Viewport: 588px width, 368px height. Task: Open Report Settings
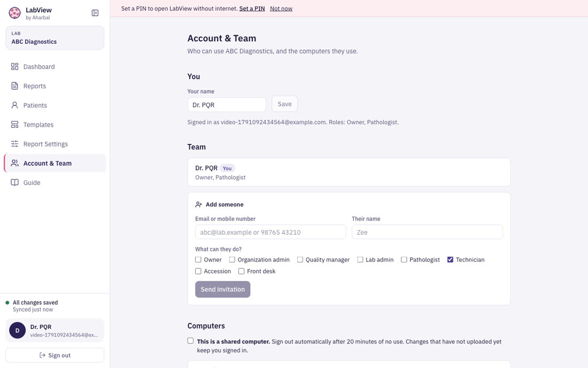[55, 144]
